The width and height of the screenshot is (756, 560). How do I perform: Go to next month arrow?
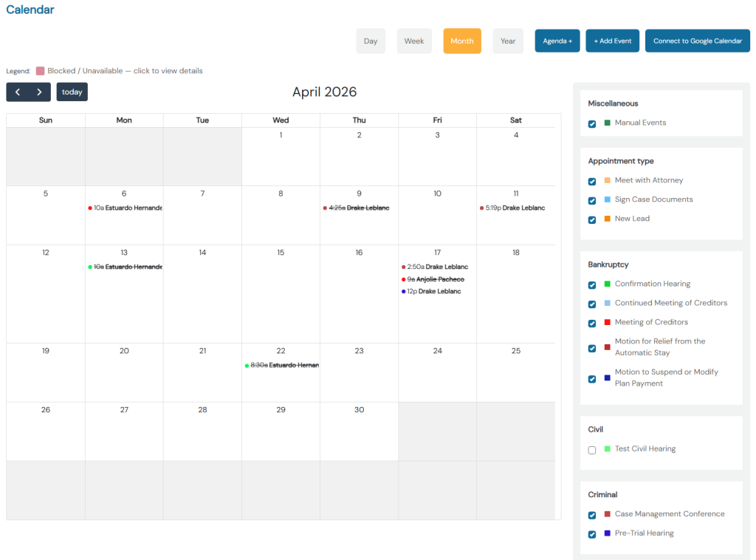tap(40, 92)
